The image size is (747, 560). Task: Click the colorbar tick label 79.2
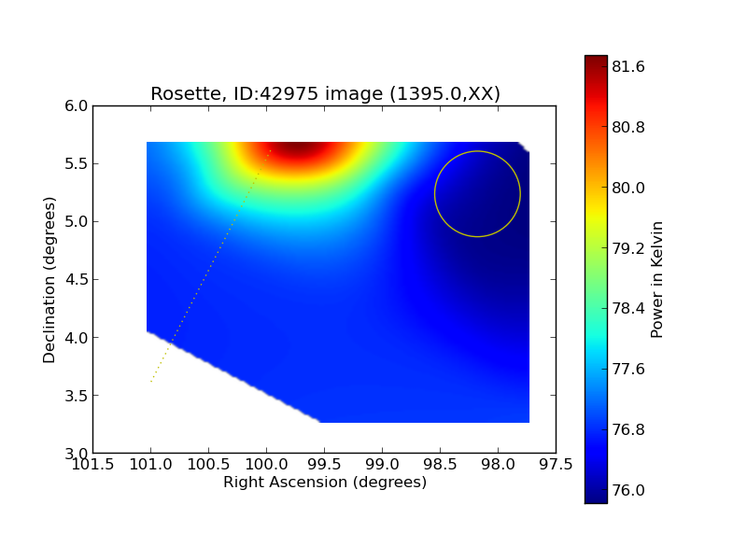[627, 248]
